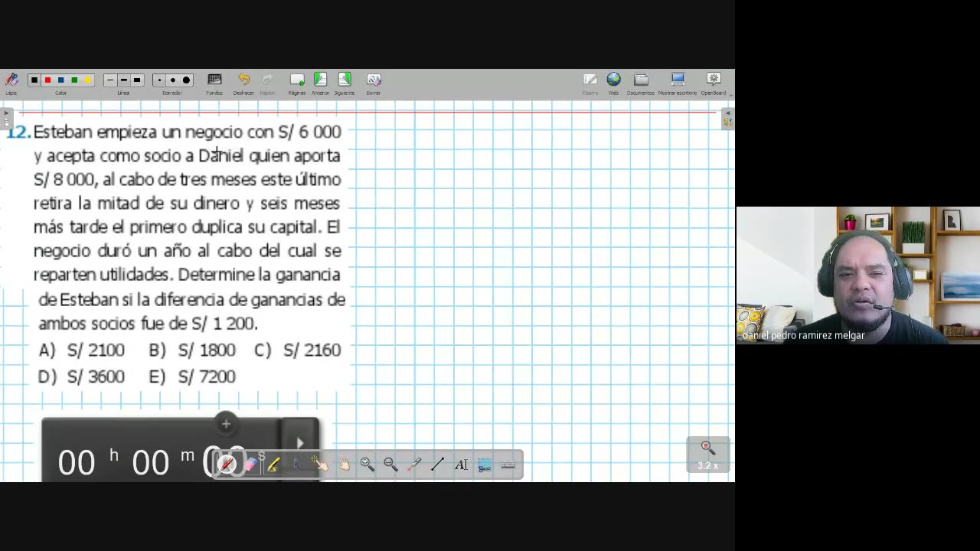Show the virtual keyboard
The height and width of the screenshot is (551, 980).
coord(508,464)
